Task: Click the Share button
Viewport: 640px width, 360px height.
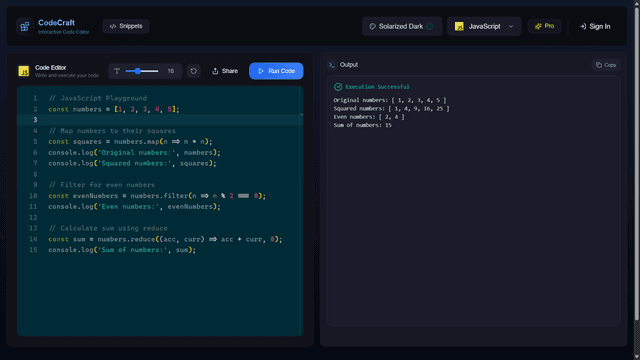Action: click(x=225, y=71)
